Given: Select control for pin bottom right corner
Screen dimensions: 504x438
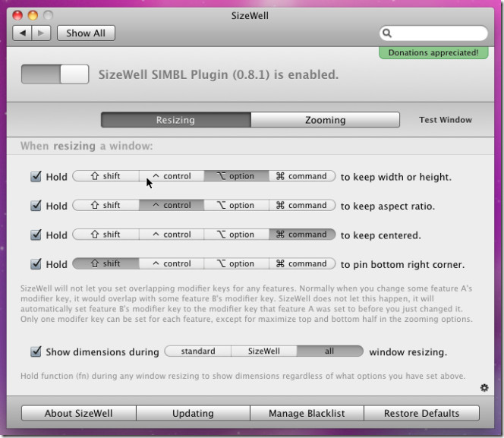Looking at the screenshot, I should pos(172,263).
